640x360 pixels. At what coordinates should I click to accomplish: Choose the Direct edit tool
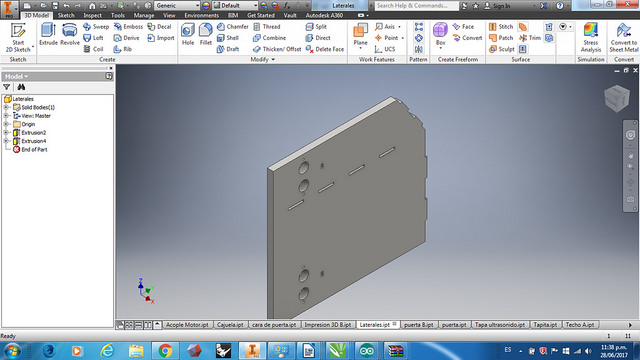[x=318, y=38]
